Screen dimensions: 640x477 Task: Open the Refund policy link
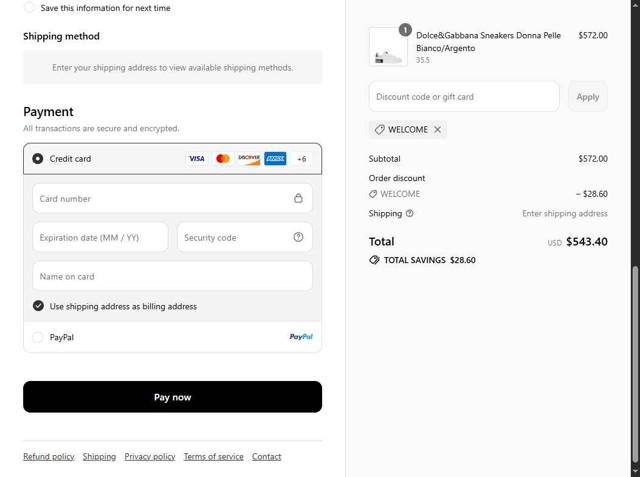pyautogui.click(x=49, y=457)
